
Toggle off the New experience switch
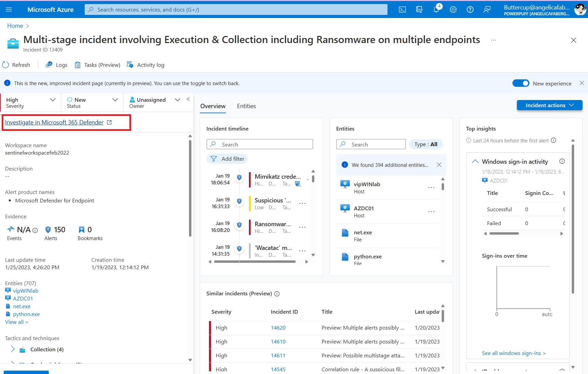pos(521,83)
